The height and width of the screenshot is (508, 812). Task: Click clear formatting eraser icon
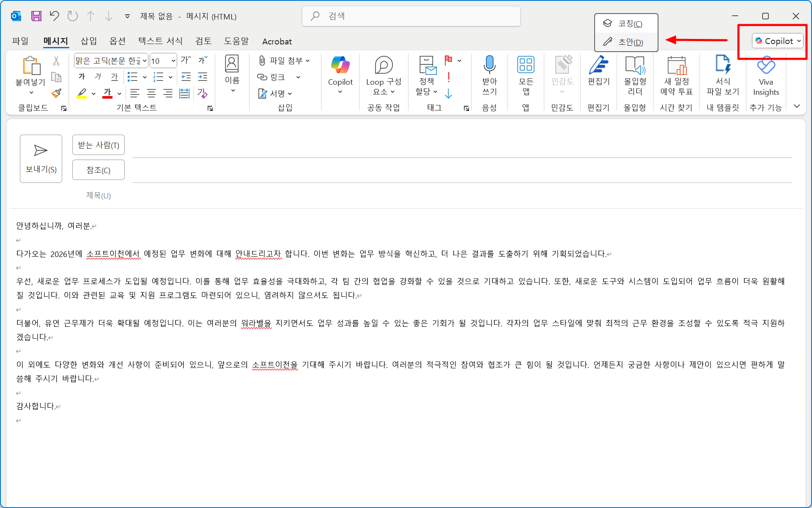(202, 93)
